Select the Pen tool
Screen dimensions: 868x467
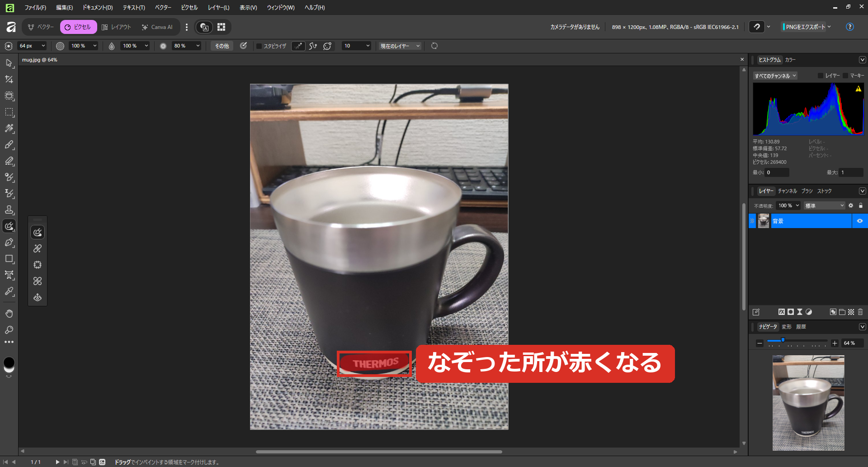click(9, 242)
